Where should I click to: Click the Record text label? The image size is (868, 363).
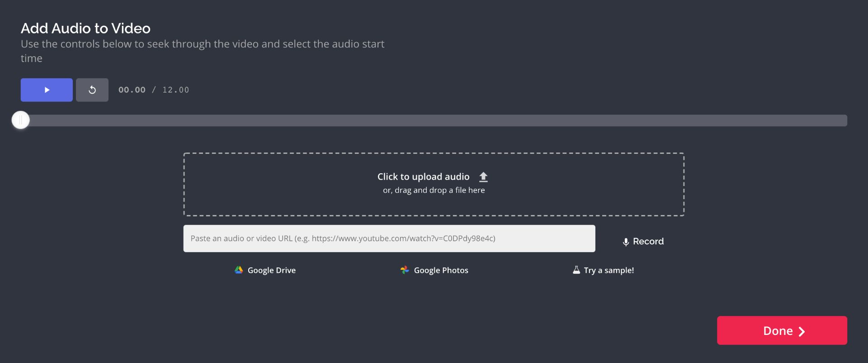pyautogui.click(x=648, y=242)
